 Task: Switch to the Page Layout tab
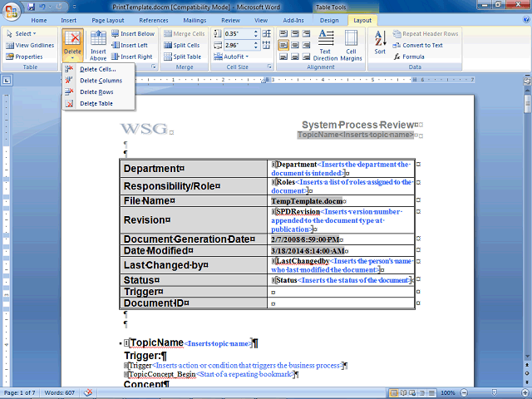point(108,20)
